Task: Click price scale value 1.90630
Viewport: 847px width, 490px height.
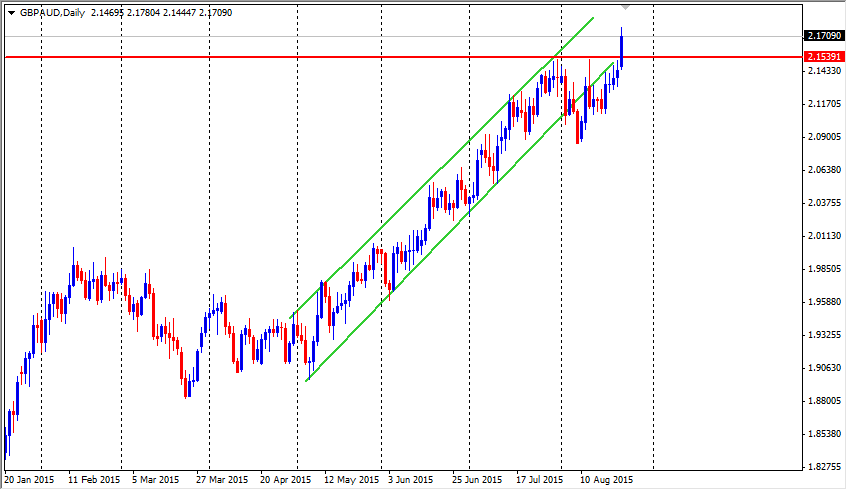Action: [x=824, y=368]
